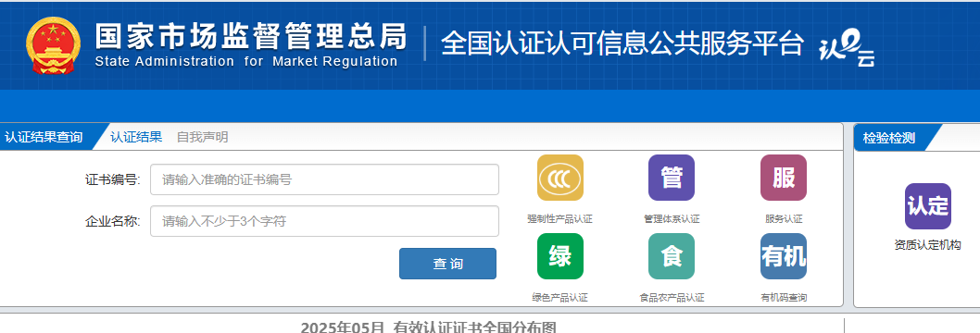The image size is (980, 333).
Task: Open the 绿色产品认证 text link
Action: tap(560, 298)
